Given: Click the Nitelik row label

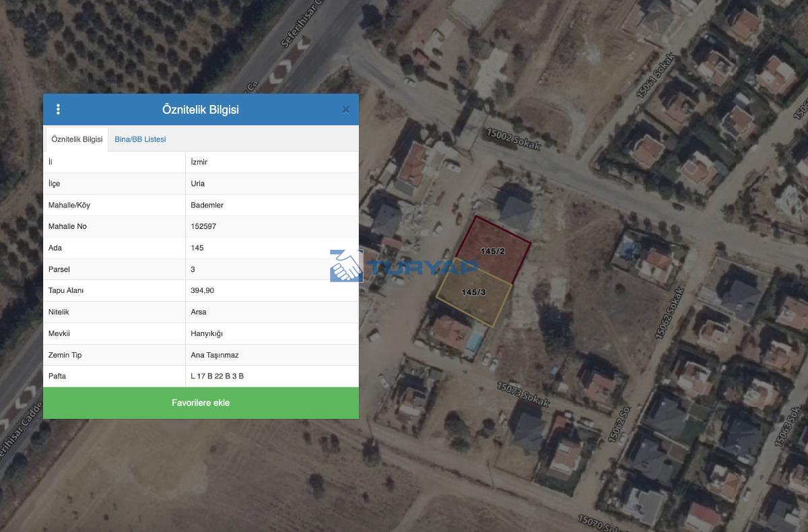Looking at the screenshot, I should [59, 312].
